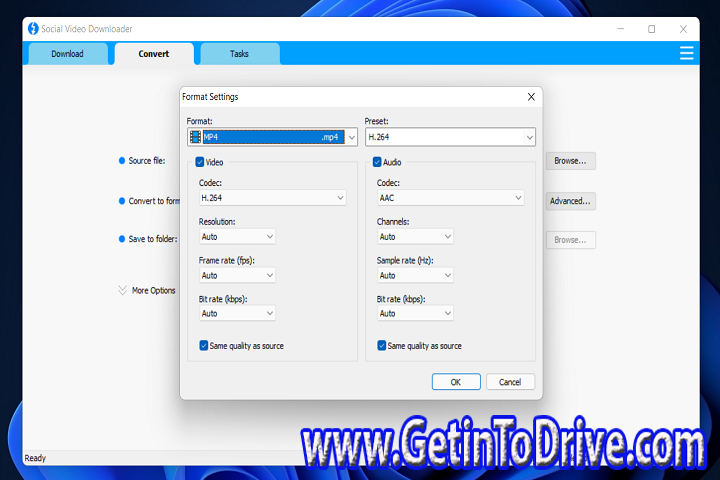Click the Source file label
The image size is (720, 480).
(x=146, y=160)
